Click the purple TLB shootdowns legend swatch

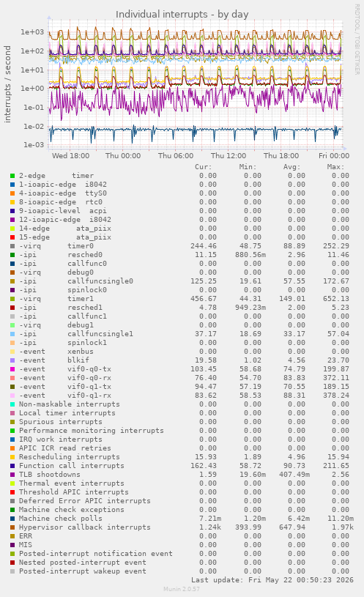click(x=12, y=475)
